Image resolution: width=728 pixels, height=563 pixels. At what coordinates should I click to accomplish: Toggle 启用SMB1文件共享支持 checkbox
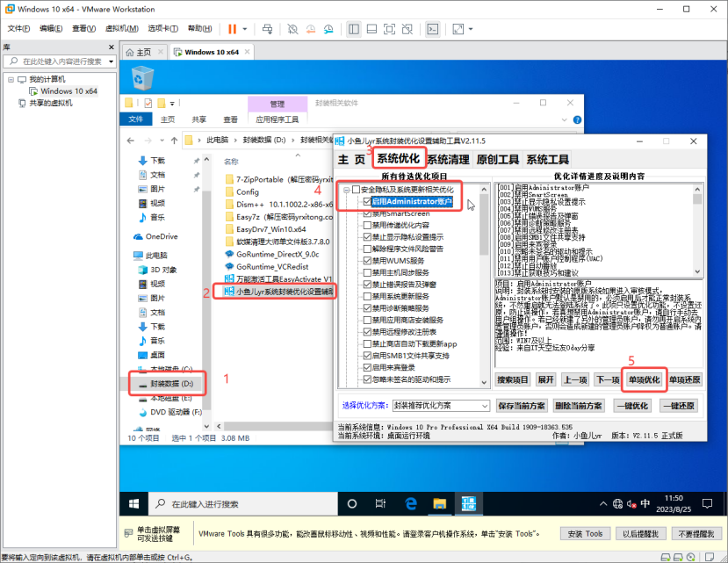367,356
